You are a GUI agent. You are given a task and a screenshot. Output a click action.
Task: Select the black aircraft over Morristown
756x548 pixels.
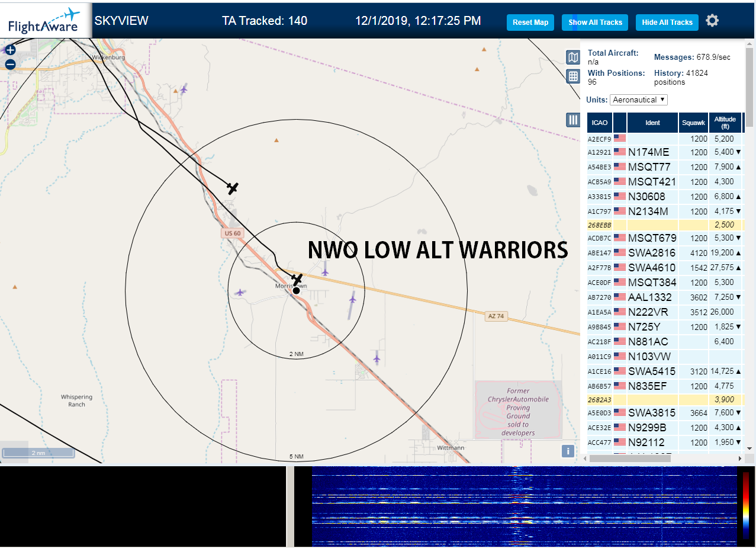click(297, 279)
